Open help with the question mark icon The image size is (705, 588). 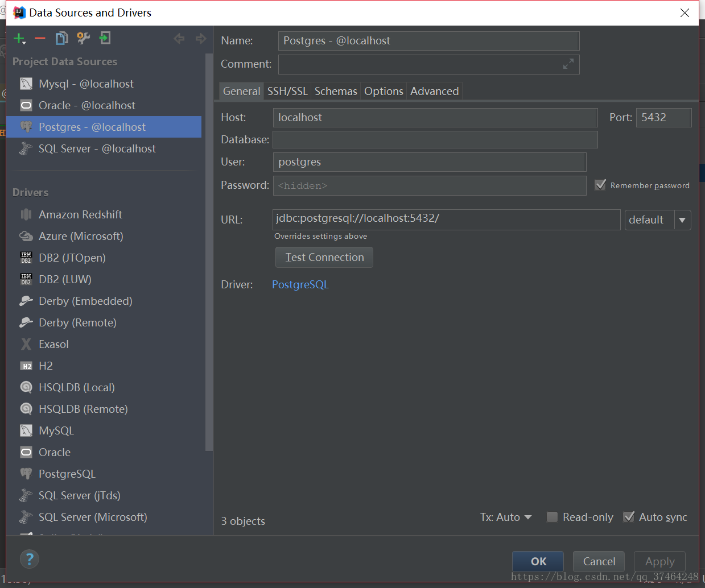[x=30, y=559]
